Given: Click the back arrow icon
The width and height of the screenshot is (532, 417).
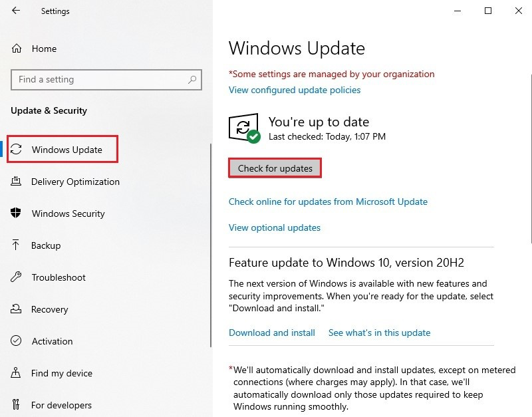Looking at the screenshot, I should click(16, 11).
